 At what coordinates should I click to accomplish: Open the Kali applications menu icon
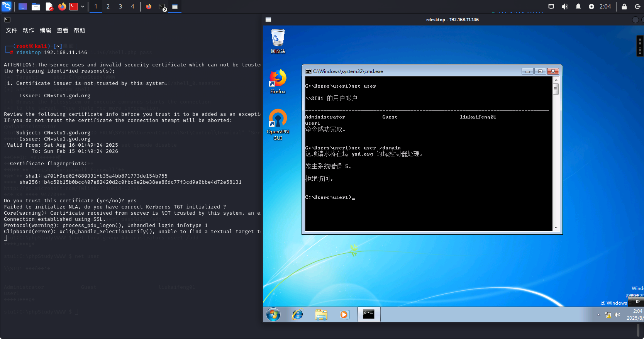[x=7, y=7]
